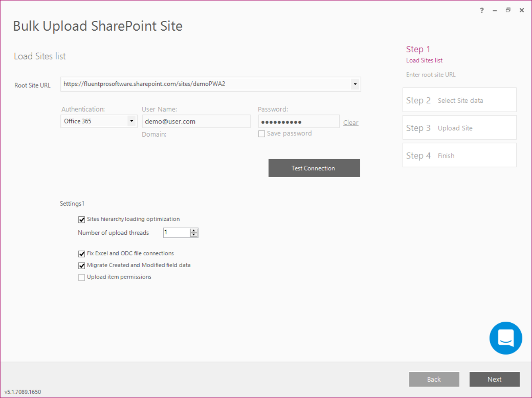Select Step 1 Load Sites list

click(x=424, y=54)
